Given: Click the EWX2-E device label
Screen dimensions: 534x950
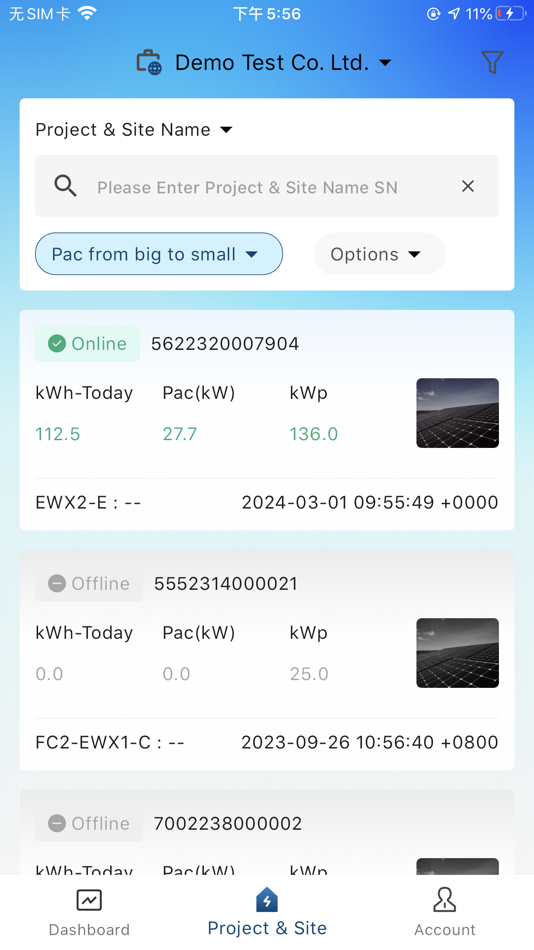Looking at the screenshot, I should pyautogui.click(x=88, y=502).
